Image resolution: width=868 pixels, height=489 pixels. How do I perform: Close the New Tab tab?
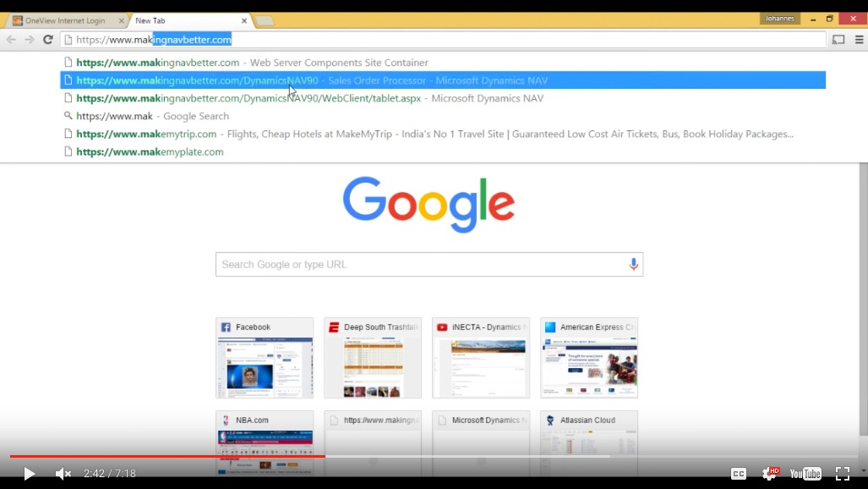244,20
